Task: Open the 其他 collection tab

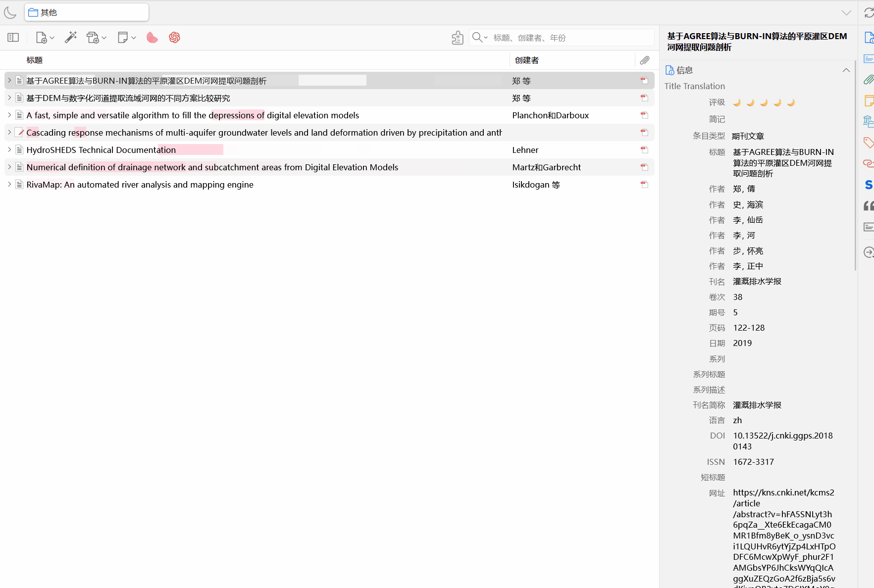Action: click(87, 12)
